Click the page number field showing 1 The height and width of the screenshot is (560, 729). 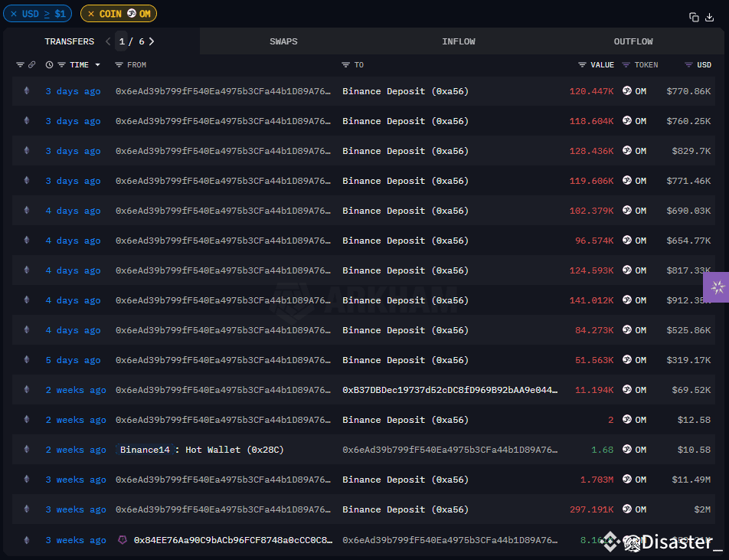122,41
